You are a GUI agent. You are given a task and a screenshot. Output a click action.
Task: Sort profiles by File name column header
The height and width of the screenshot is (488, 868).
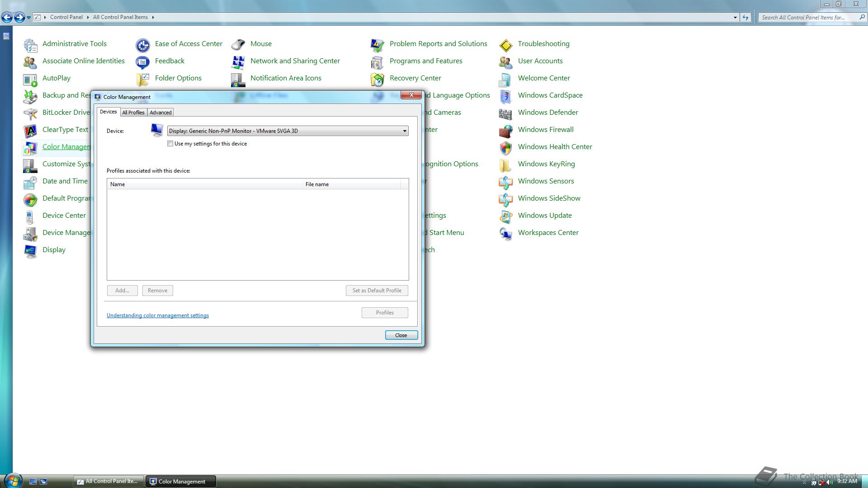click(x=351, y=184)
